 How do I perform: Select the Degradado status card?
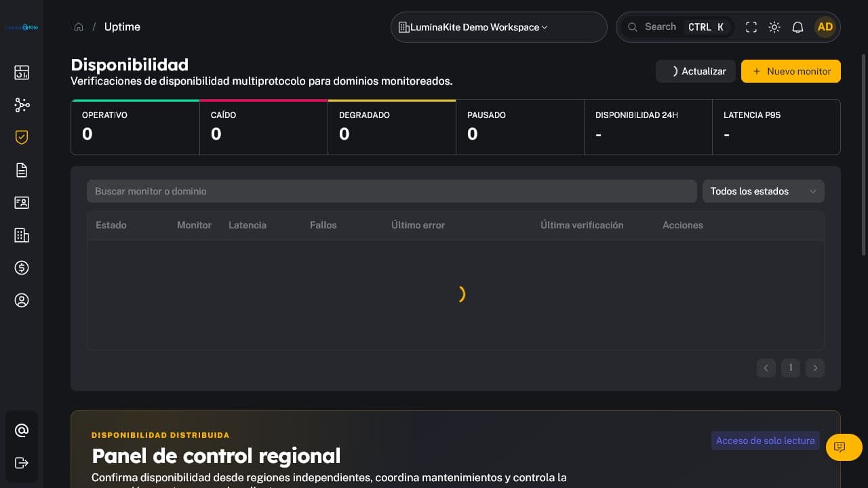392,127
